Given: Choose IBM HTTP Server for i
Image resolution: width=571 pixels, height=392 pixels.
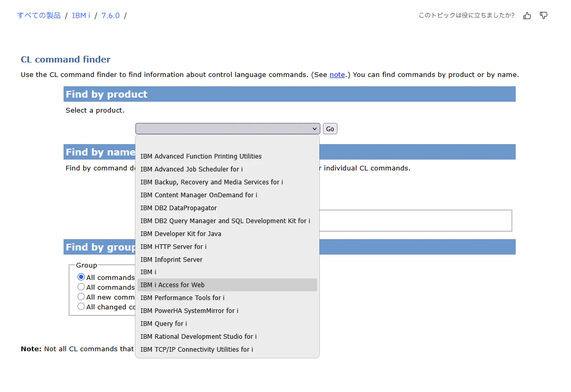Looking at the screenshot, I should click(227, 246).
